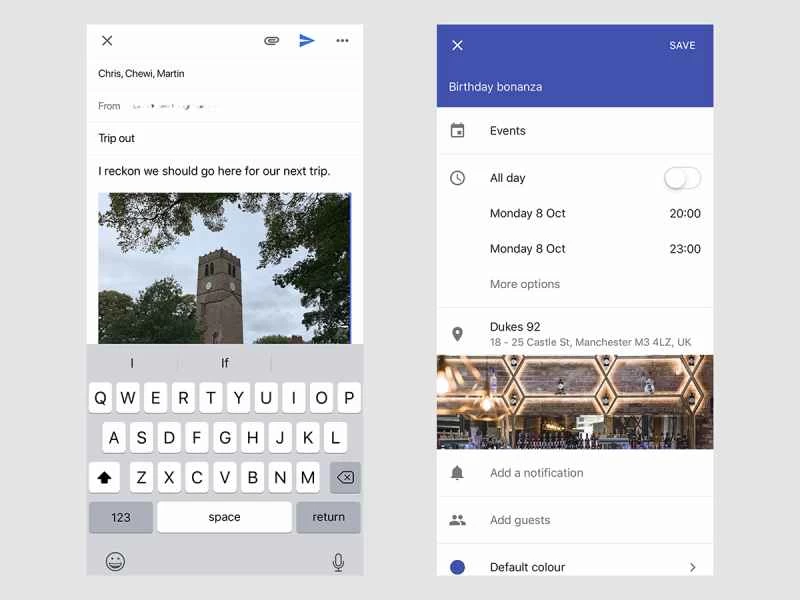
Task: Select the Default colour swatch
Action: click(457, 567)
